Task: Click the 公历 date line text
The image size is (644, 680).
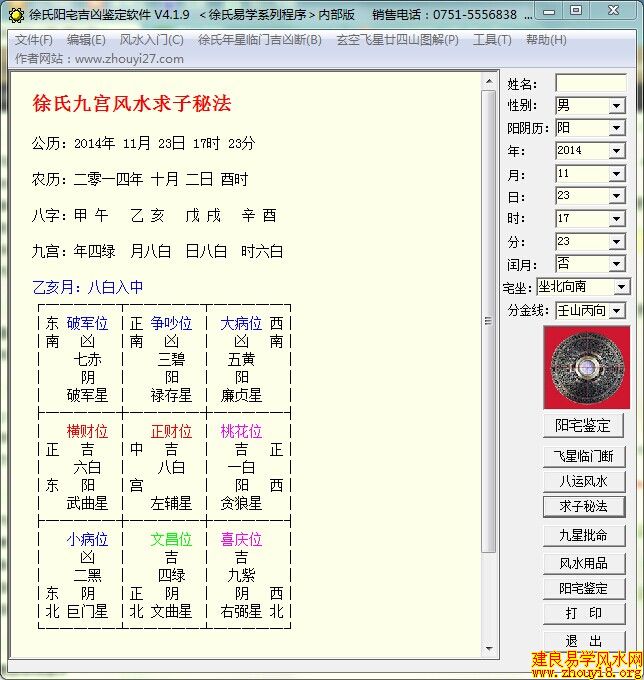Action: pyautogui.click(x=144, y=143)
